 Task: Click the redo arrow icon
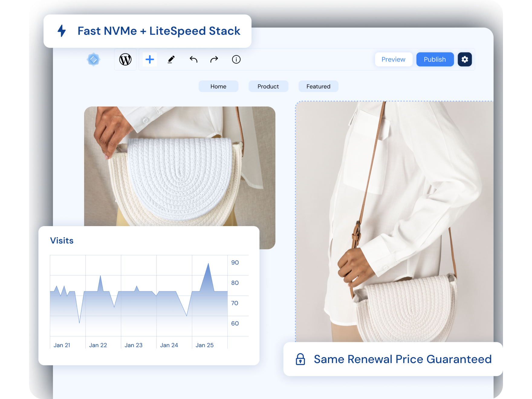[x=214, y=59]
